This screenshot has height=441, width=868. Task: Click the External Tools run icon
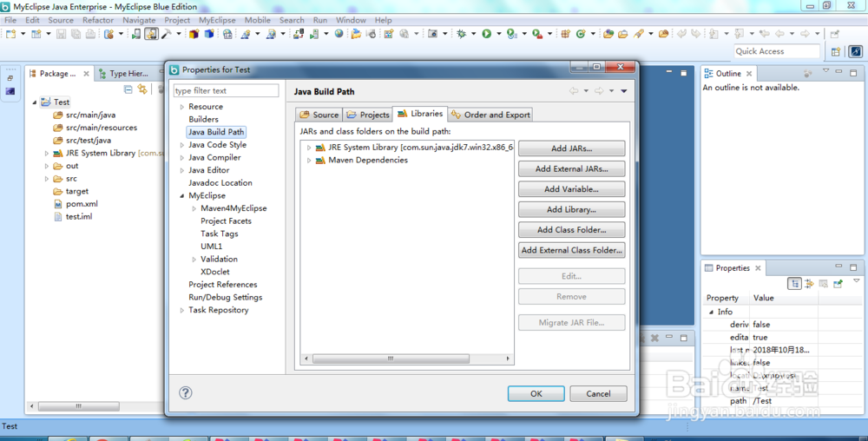(537, 34)
